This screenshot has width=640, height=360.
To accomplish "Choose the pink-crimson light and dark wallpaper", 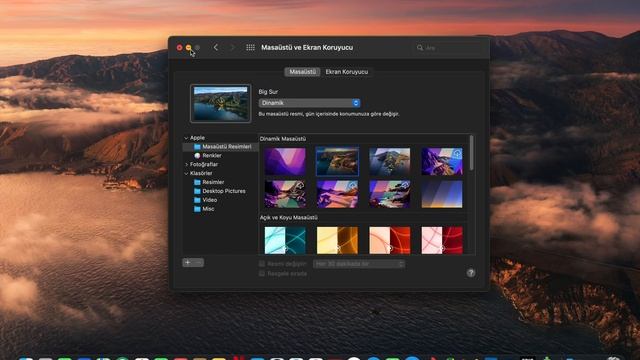I will click(x=442, y=240).
